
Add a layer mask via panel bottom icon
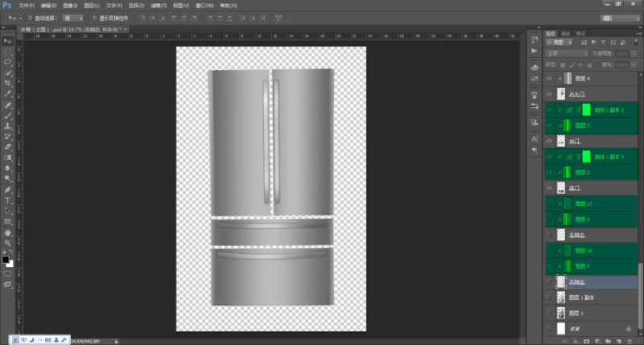tap(587, 341)
